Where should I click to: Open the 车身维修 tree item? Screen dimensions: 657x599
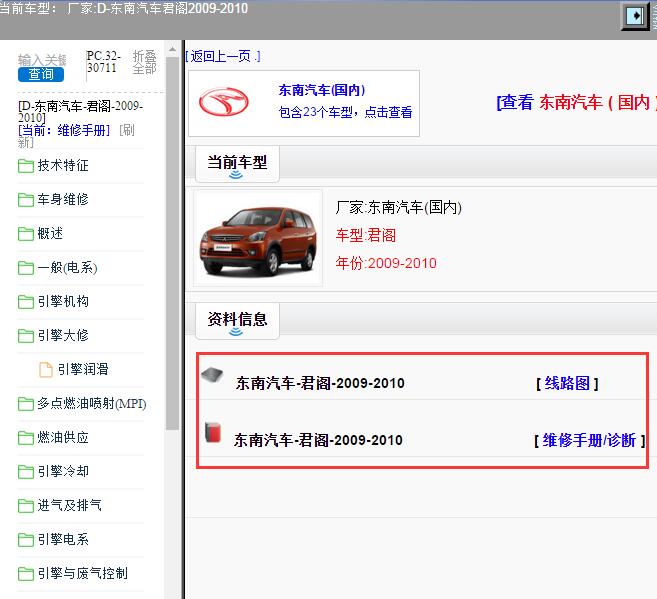coord(63,199)
